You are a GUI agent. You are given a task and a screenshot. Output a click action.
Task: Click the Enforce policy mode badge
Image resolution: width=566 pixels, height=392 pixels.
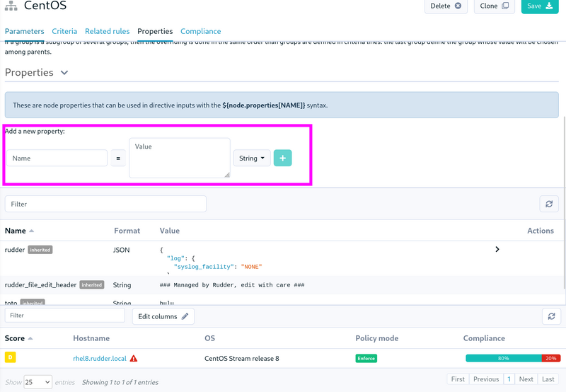[x=366, y=359]
